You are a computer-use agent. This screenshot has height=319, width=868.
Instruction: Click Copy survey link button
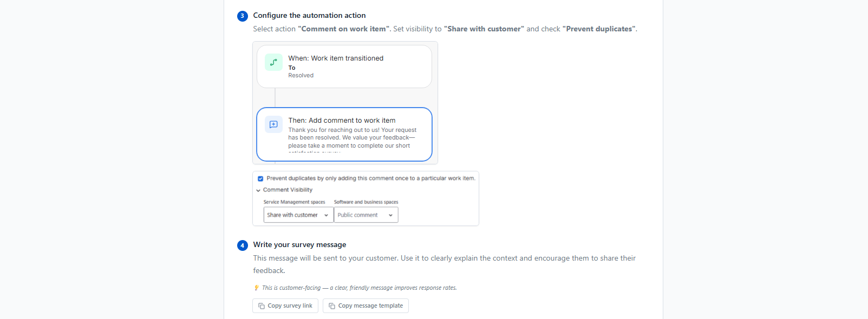tap(285, 305)
